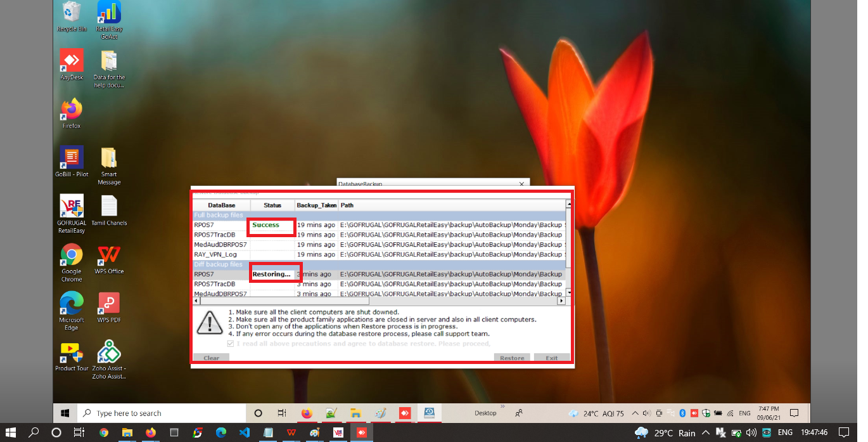Click the Backup_Taken column header
Viewport: 868px width, 442px height.
click(x=317, y=205)
